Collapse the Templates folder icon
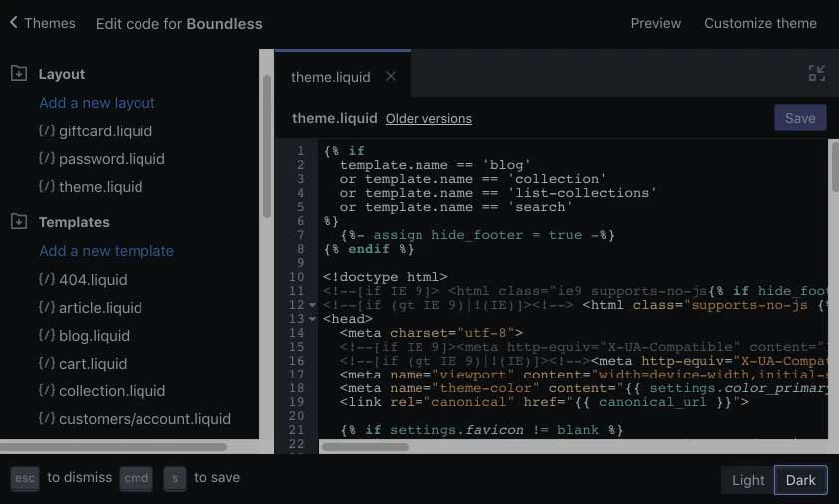This screenshot has height=504, width=839. [x=19, y=221]
